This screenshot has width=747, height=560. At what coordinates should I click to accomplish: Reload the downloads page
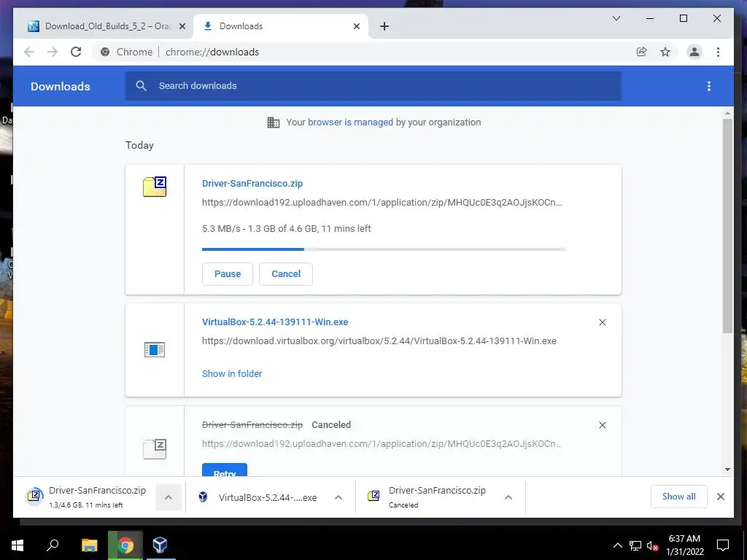tap(76, 52)
